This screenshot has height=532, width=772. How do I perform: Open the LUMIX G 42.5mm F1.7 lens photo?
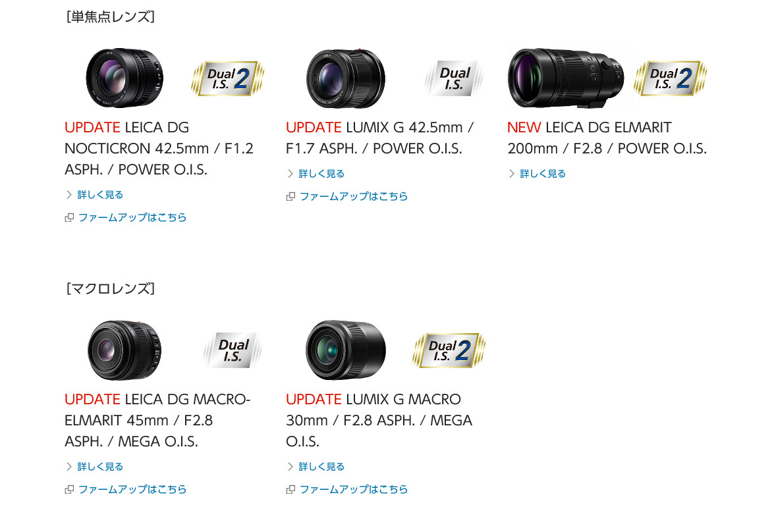pyautogui.click(x=346, y=79)
